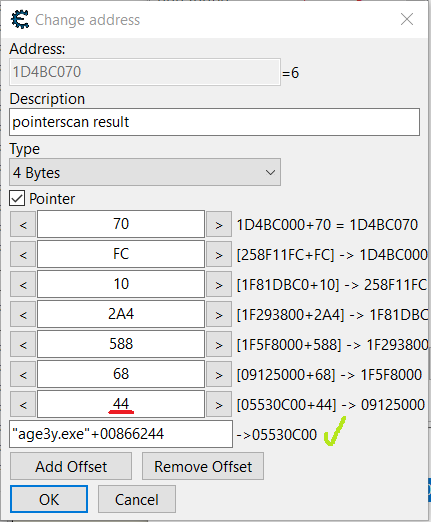
Task: Open the 4 Bytes type dropdown
Action: (x=145, y=172)
